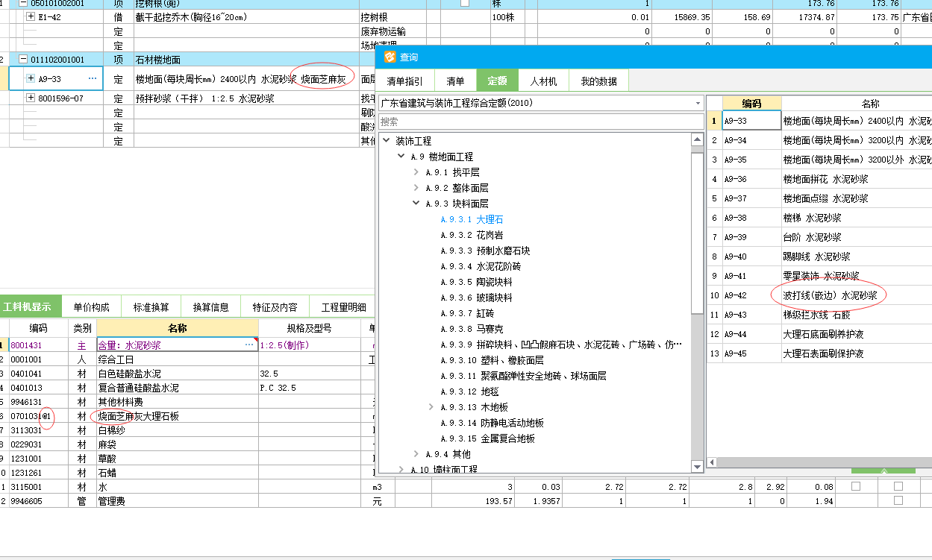The image size is (932, 560).
Task: Open the 工程量明细 tab
Action: (x=343, y=306)
